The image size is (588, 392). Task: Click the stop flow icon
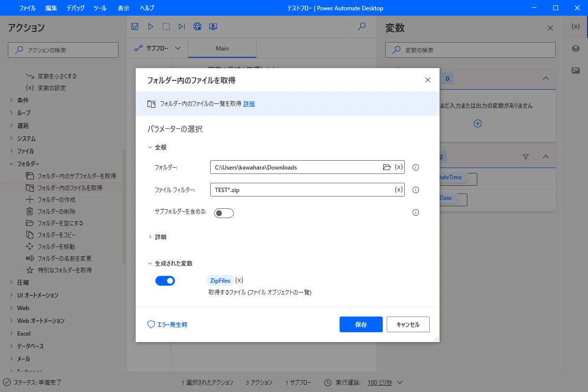coord(166,26)
